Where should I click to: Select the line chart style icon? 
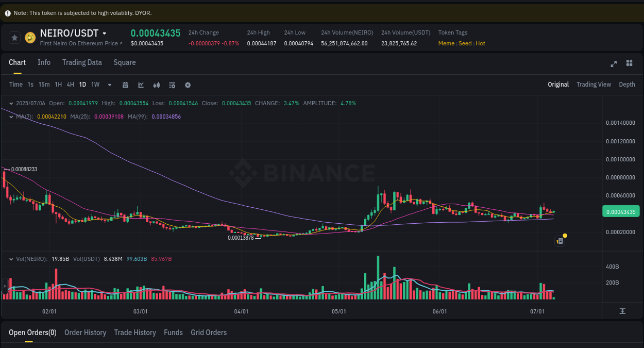pos(141,85)
